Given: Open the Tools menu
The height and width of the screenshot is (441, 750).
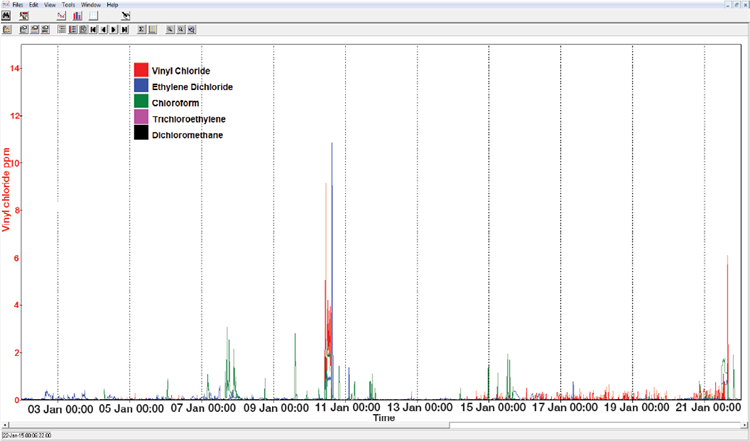Looking at the screenshot, I should pyautogui.click(x=68, y=5).
